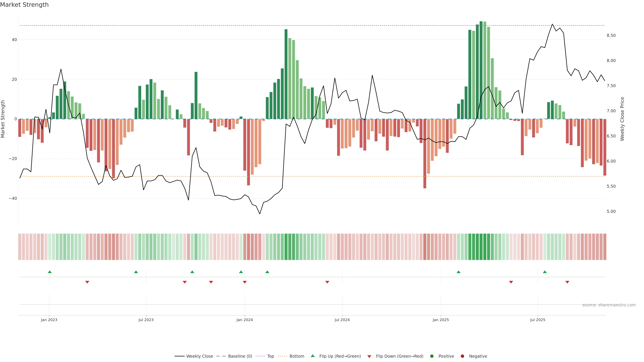Click the source: sharemaestro.com text
This screenshot has width=644, height=362.
click(x=609, y=305)
